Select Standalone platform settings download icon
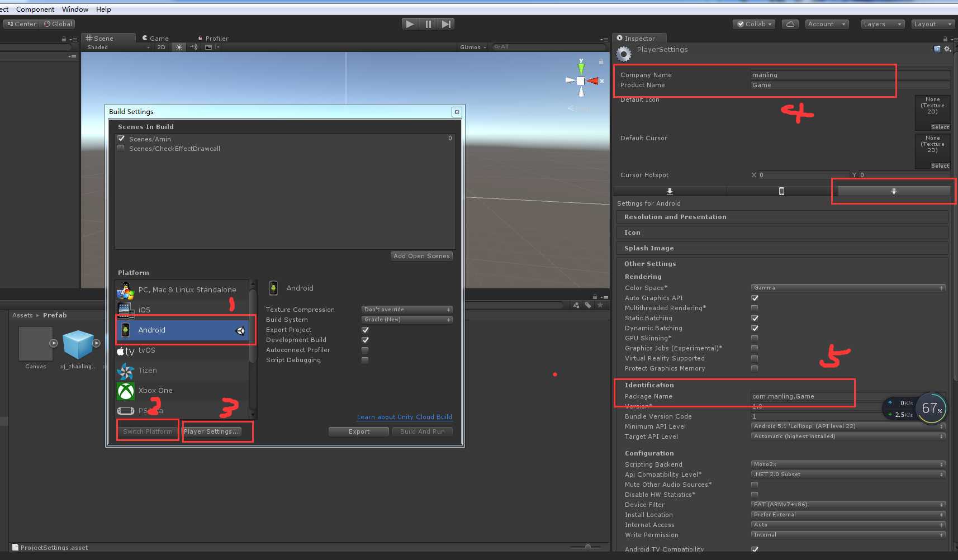 coord(670,191)
